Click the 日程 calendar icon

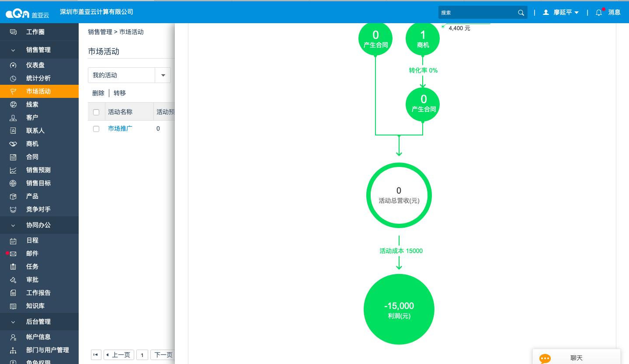click(13, 240)
